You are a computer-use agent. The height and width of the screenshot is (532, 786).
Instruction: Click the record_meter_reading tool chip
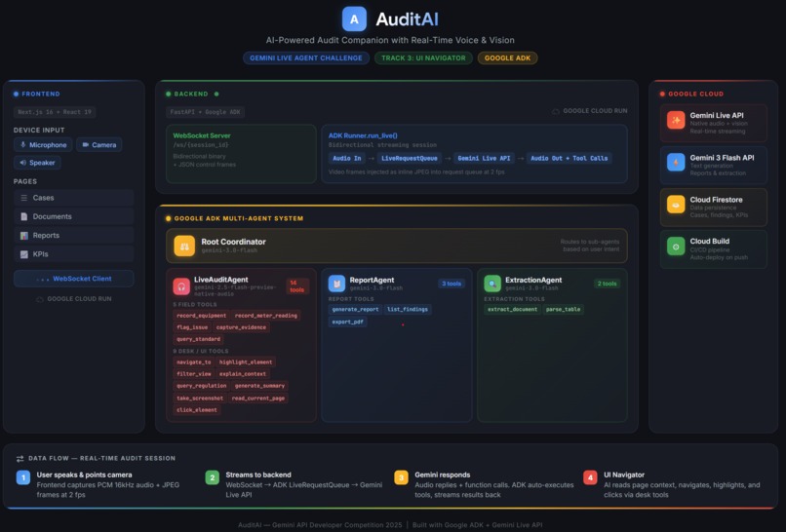(266, 316)
